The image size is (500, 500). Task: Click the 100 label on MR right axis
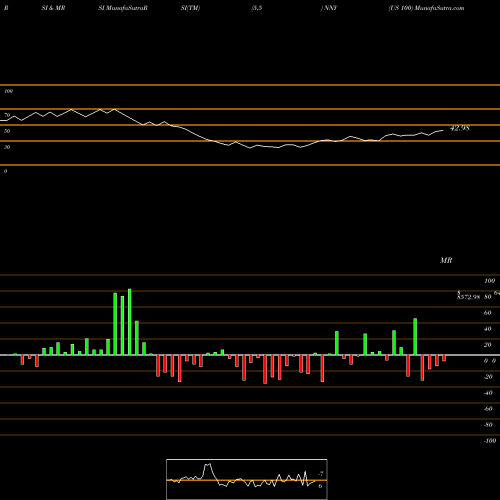coord(490,281)
